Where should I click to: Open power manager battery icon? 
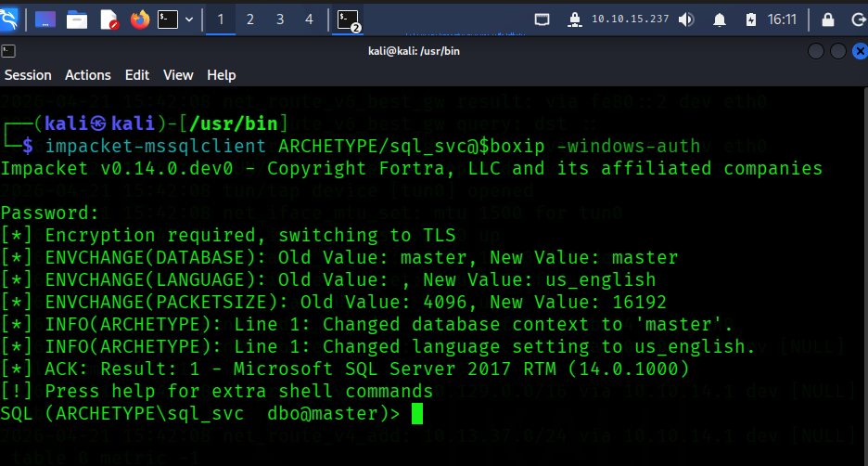click(x=750, y=19)
